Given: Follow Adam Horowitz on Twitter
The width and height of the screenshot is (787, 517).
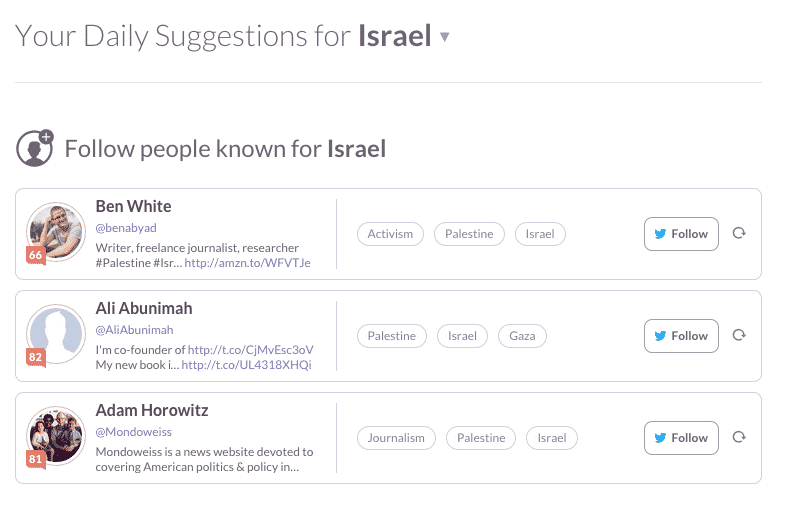Looking at the screenshot, I should [x=681, y=438].
